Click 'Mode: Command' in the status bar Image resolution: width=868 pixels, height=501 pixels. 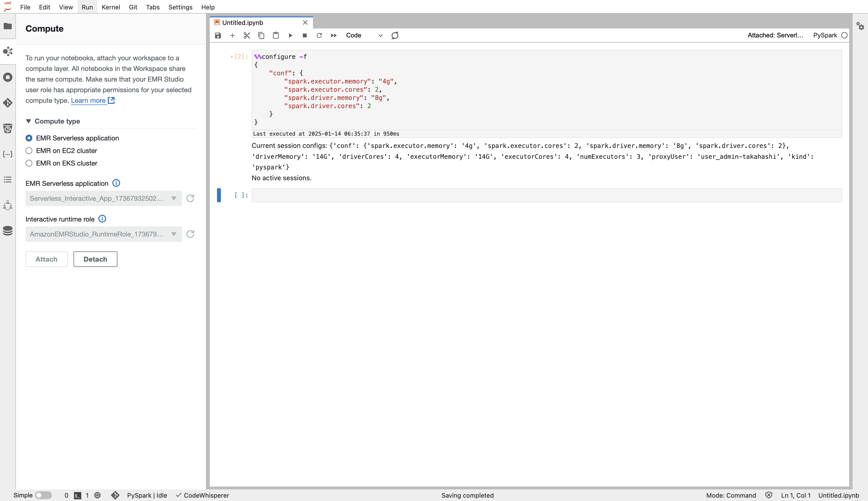point(731,495)
